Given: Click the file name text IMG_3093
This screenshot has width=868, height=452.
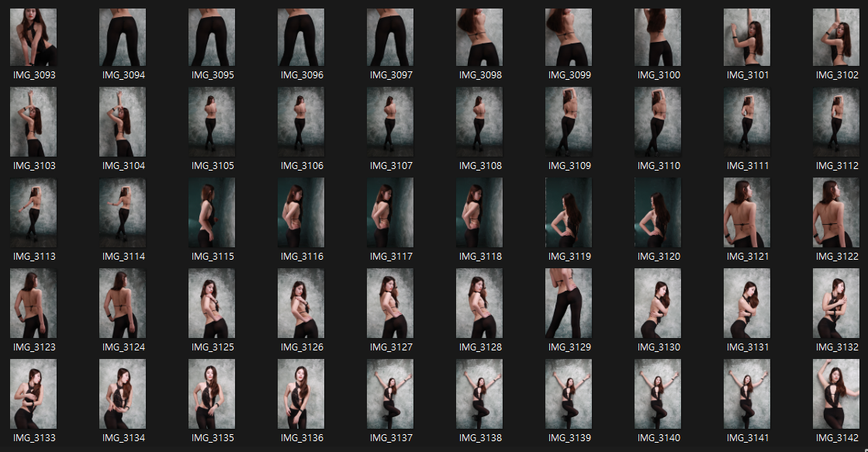Looking at the screenshot, I should tap(34, 75).
